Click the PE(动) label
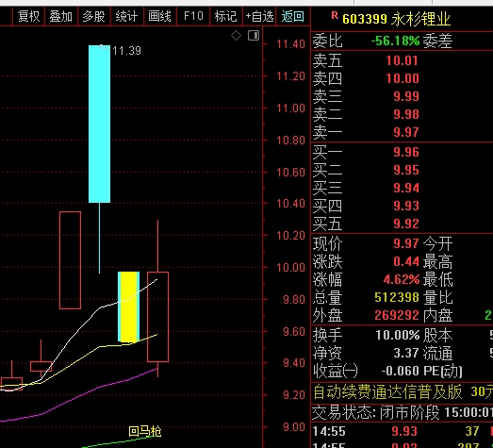Viewport: 493px width, 448px height. click(x=443, y=371)
